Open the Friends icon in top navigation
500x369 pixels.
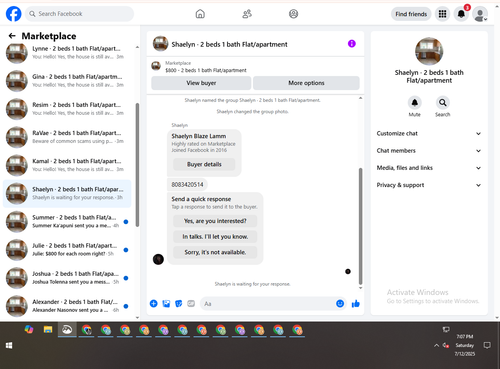tap(247, 14)
